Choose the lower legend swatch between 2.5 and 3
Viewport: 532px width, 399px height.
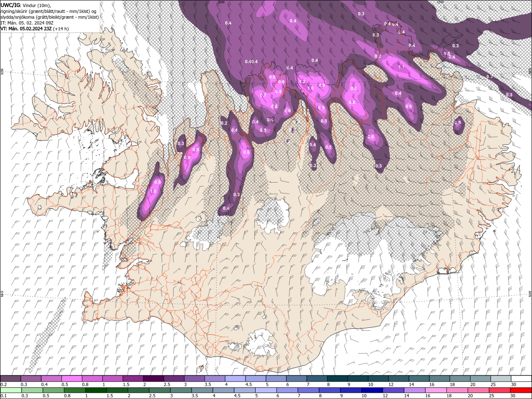click(159, 390)
